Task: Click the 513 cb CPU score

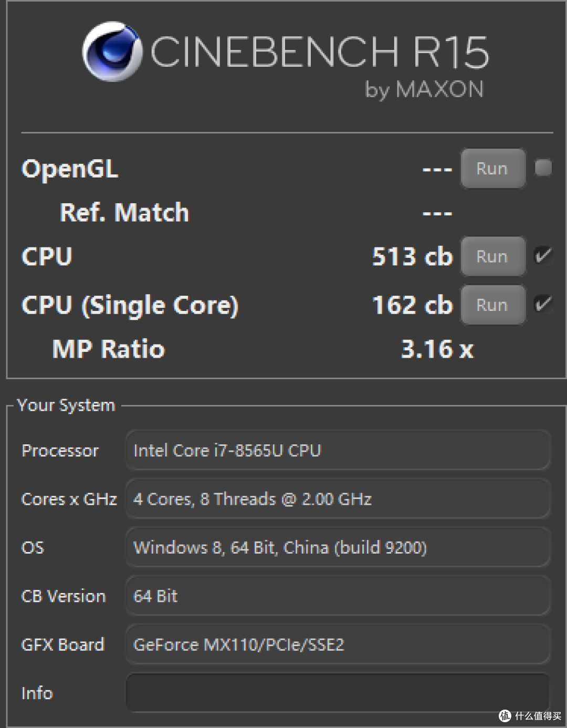Action: [x=412, y=256]
